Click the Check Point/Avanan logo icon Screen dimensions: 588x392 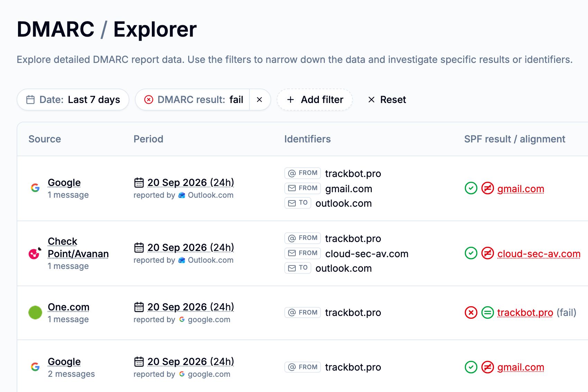tap(35, 253)
